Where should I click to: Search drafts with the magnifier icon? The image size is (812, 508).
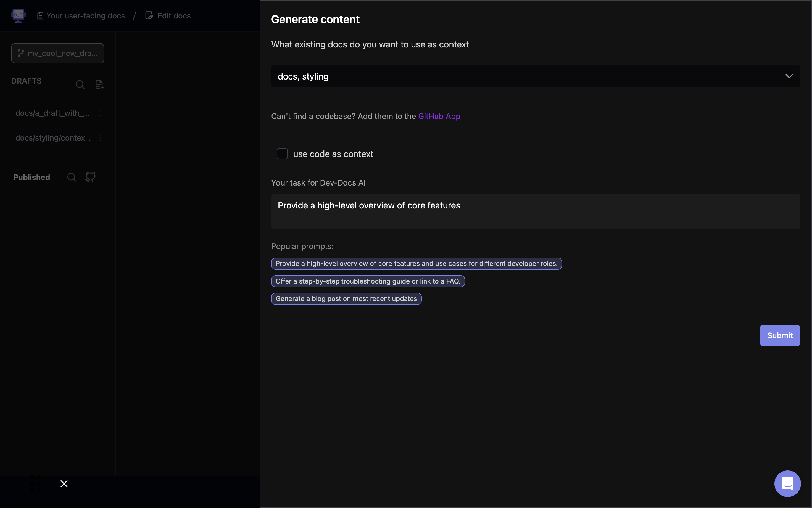coord(80,84)
